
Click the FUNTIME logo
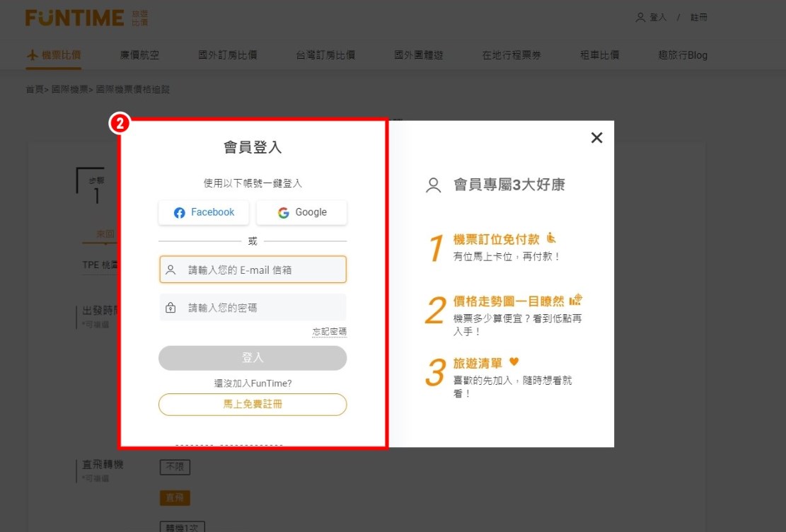(x=74, y=18)
